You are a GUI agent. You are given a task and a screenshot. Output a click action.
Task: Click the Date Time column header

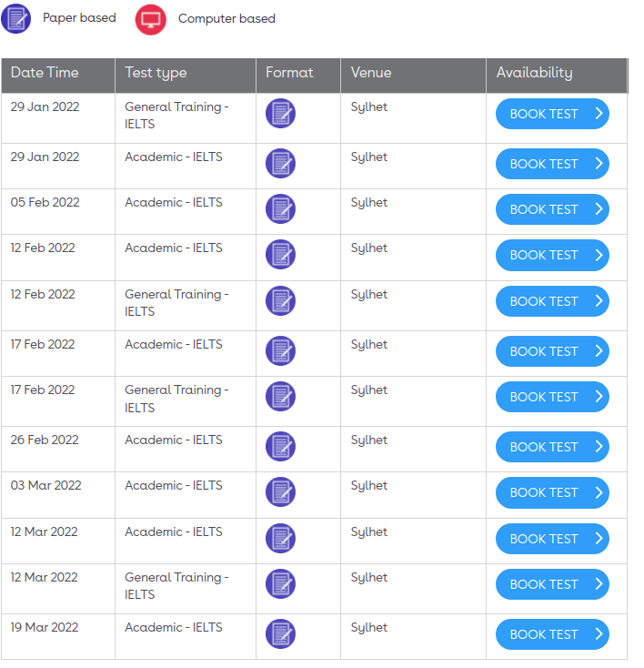[x=45, y=73]
